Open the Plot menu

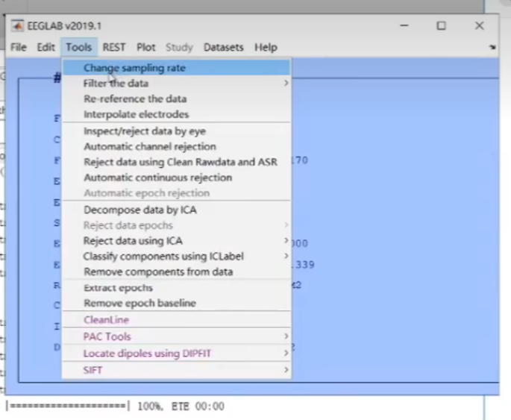(146, 47)
